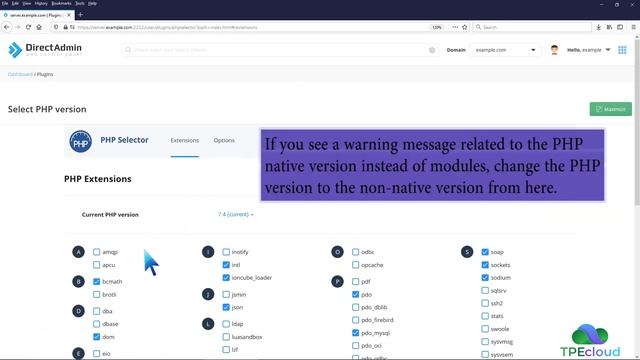
Task: Bookmark this page with the star icon
Action: click(x=464, y=27)
